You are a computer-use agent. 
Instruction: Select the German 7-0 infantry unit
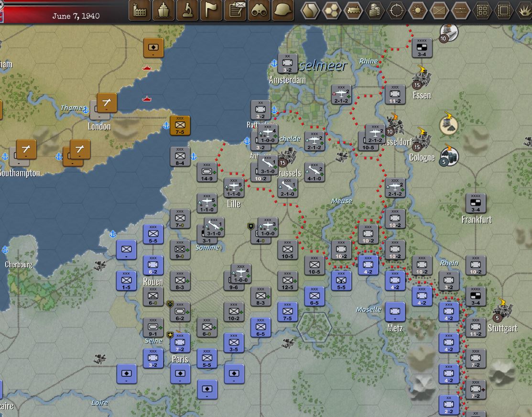180,219
